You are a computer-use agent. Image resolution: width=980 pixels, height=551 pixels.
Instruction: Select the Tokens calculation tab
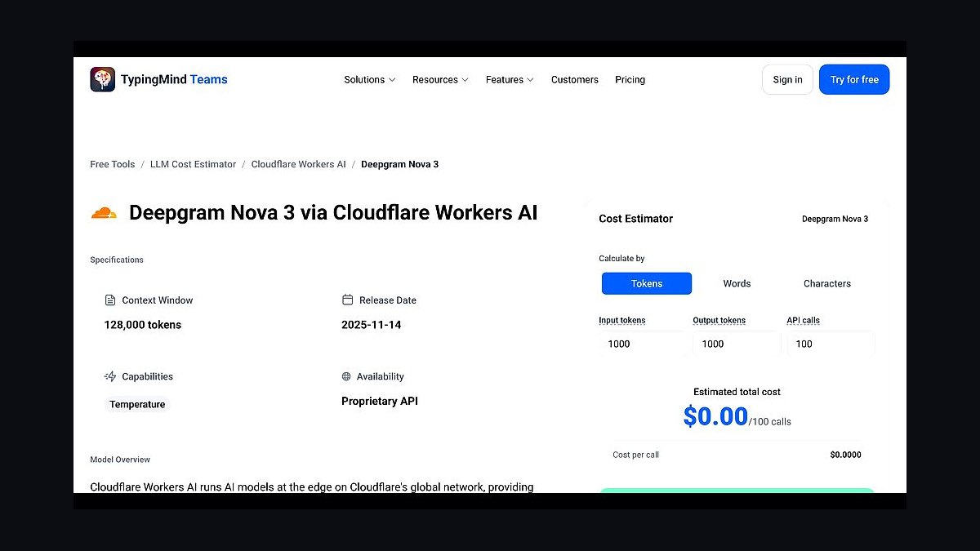tap(647, 283)
